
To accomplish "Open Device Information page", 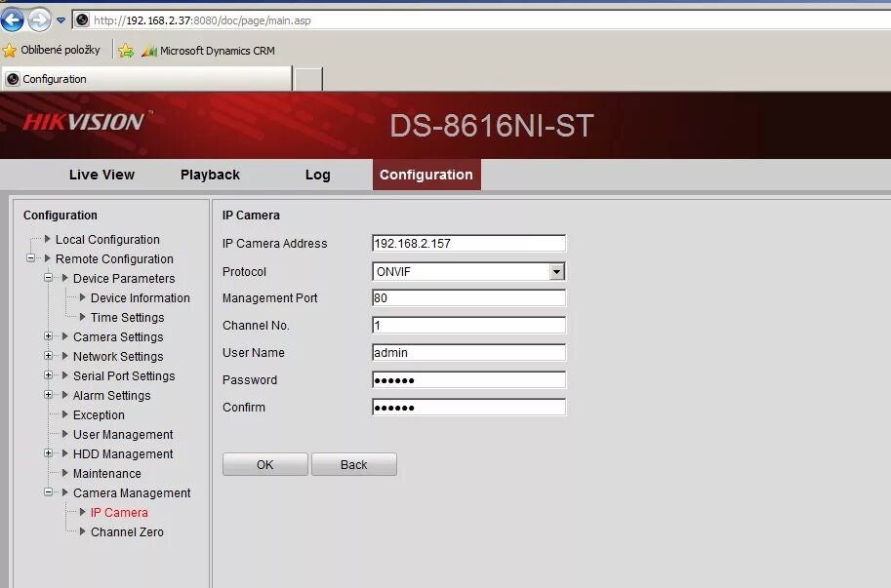I will [x=141, y=298].
